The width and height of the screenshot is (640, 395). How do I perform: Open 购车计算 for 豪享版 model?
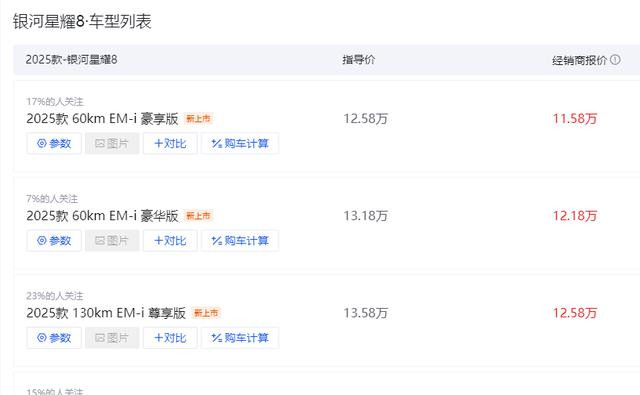[240, 144]
